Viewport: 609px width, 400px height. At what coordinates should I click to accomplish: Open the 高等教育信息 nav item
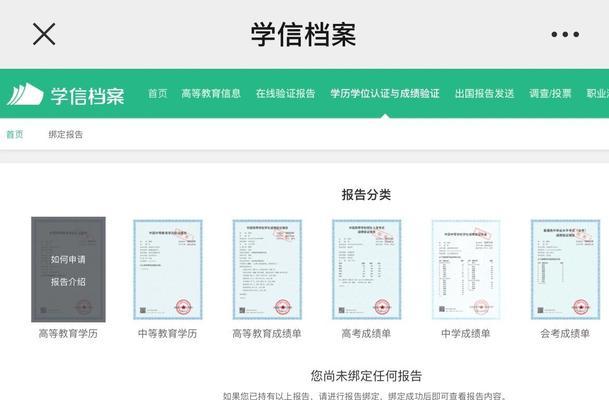coord(211,94)
